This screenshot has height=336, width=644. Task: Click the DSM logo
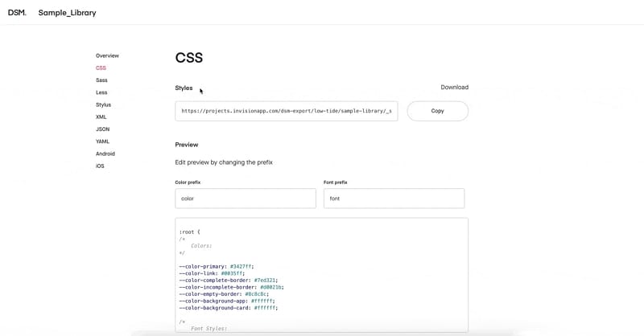coord(17,13)
